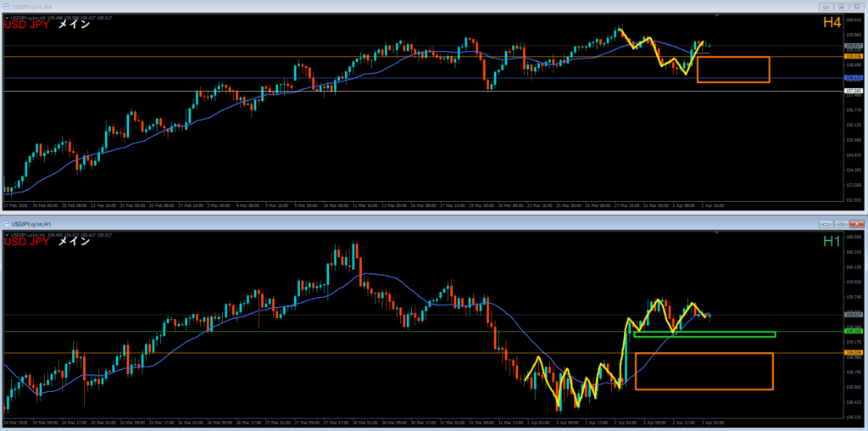This screenshot has width=868, height=431.
Task: Click the white 157.565 price tag on H4 chart
Action: click(x=853, y=91)
